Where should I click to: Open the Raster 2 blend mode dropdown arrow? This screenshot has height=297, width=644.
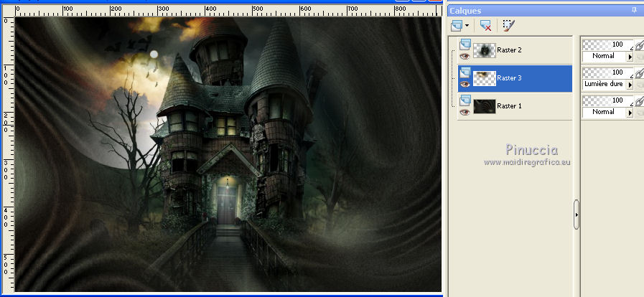point(630,57)
